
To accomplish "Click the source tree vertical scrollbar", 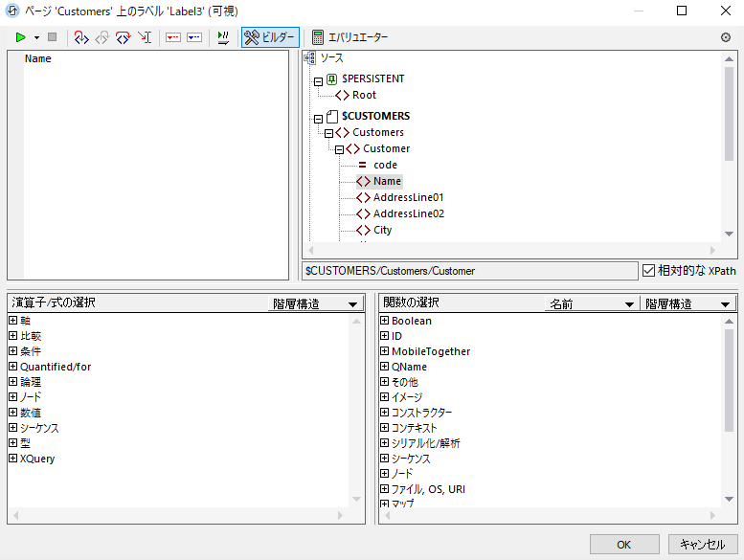I will click(x=730, y=114).
